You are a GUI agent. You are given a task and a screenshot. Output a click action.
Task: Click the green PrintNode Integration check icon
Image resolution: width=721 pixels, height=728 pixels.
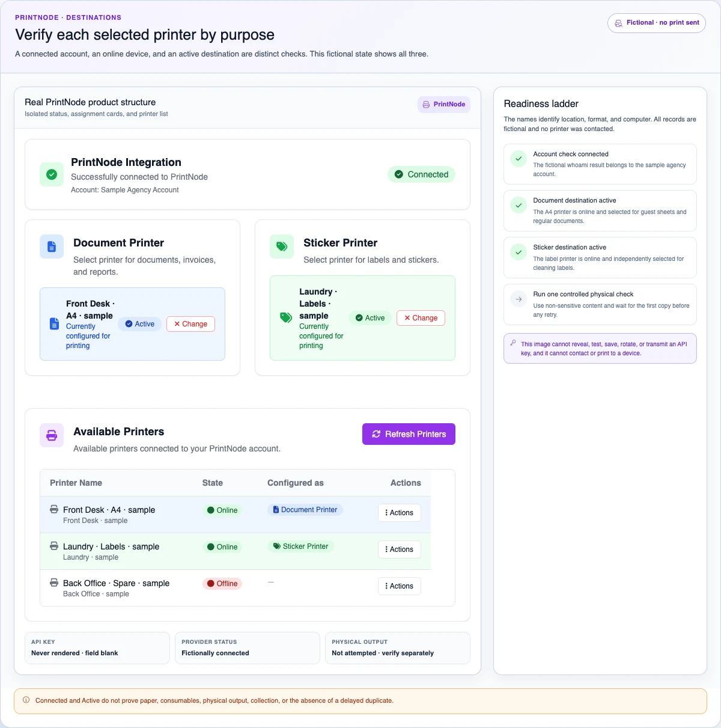coord(52,174)
